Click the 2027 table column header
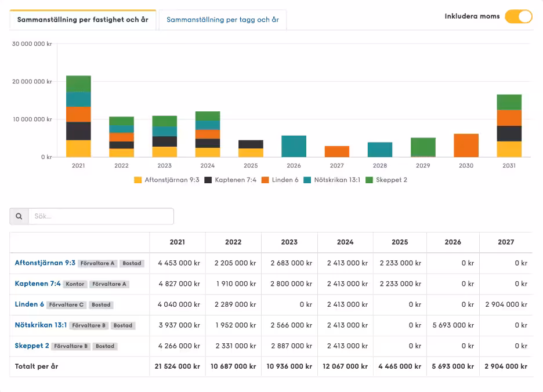 pos(506,242)
